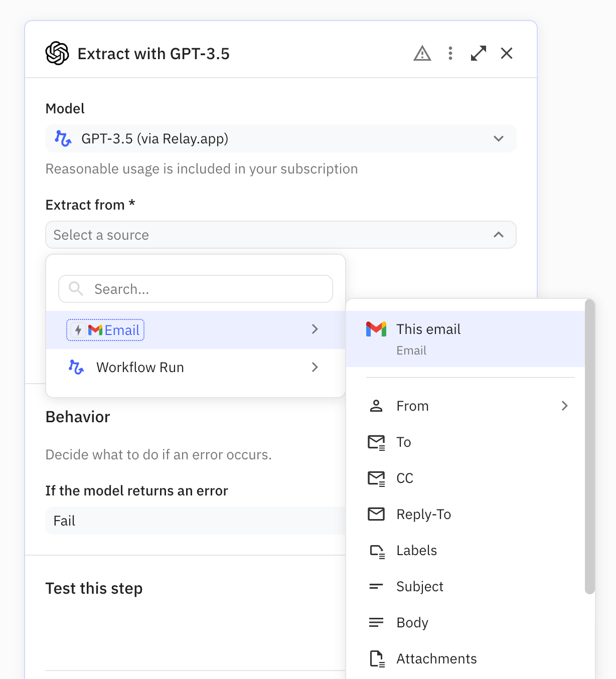Expand the Workflow Run row chevron

[315, 367]
